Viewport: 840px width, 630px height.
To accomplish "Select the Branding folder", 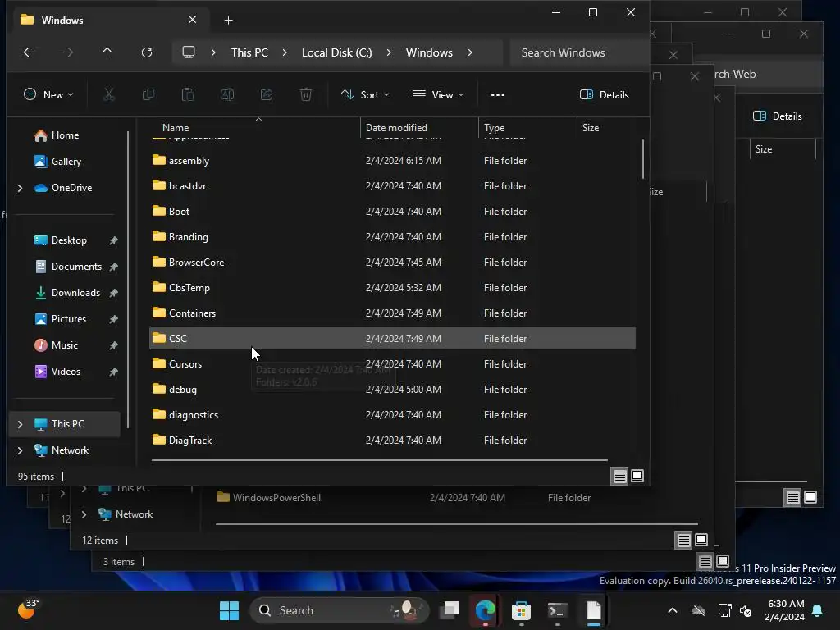I will pyautogui.click(x=392, y=237).
